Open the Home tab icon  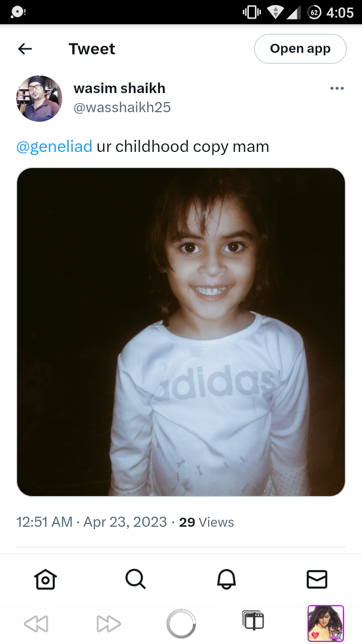pyautogui.click(x=45, y=579)
